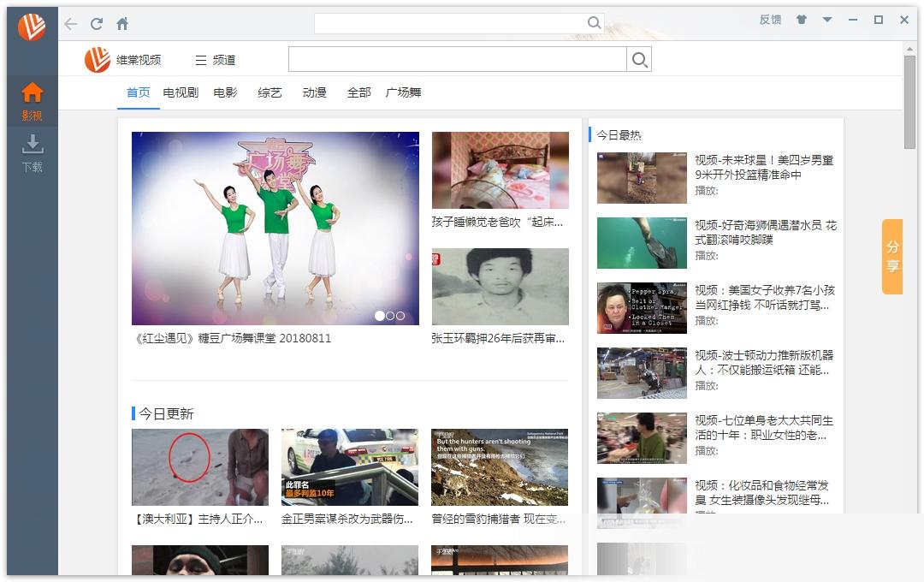Open the 频道 channel menu
This screenshot has height=582, width=924.
pos(215,60)
